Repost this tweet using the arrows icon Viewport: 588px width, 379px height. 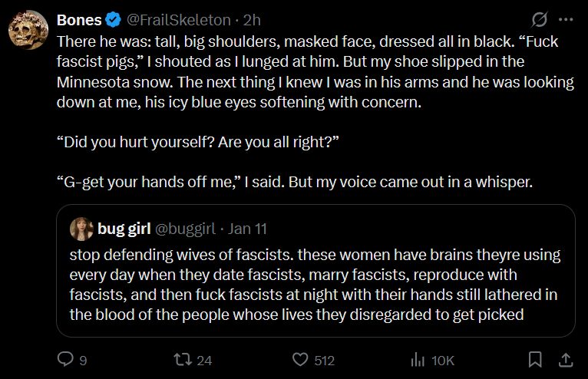tap(182, 359)
